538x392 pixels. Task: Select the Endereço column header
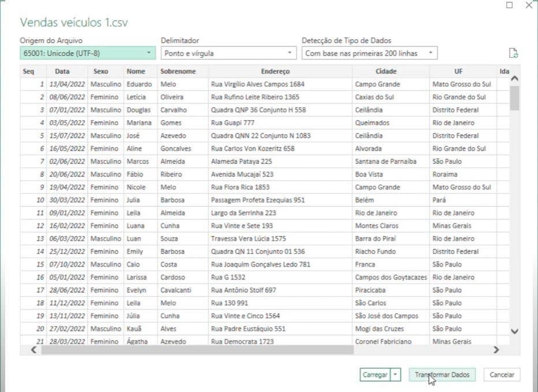pyautogui.click(x=275, y=72)
